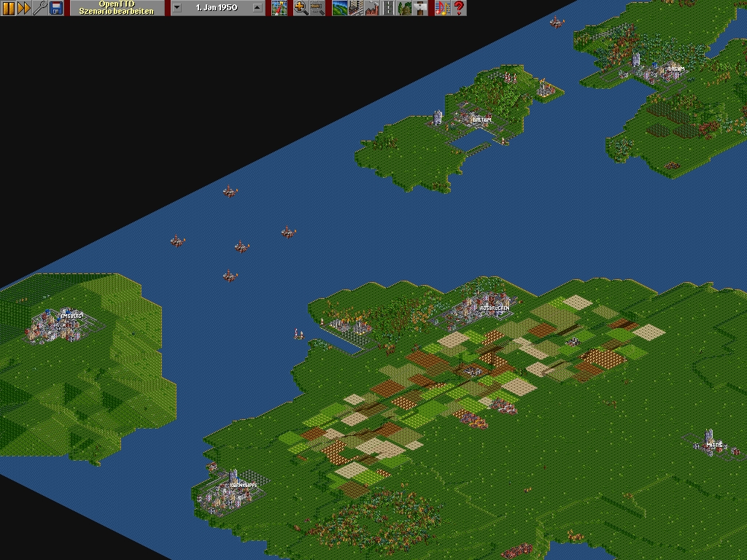
Task: Open the sound and music window
Action: tap(442, 8)
